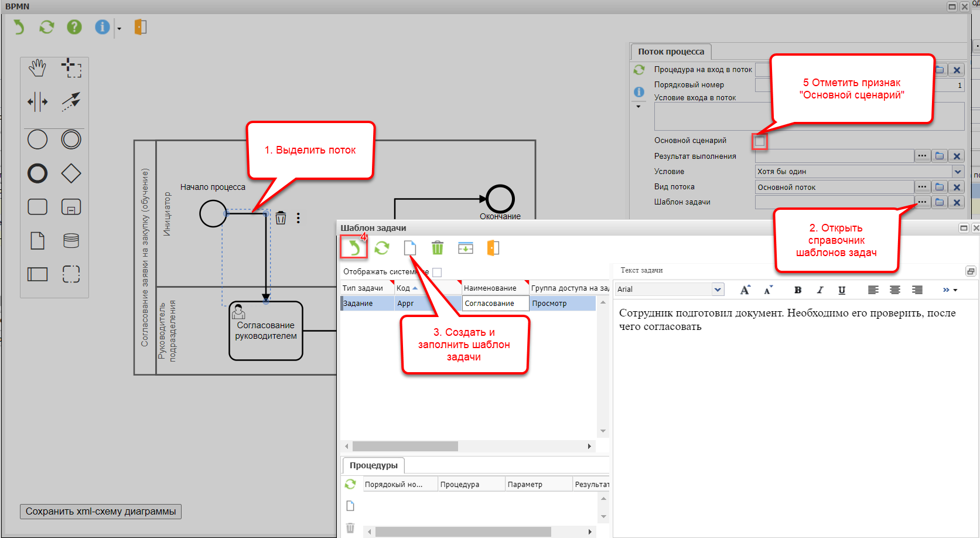The image size is (980, 538).
Task: Open the Условие dropdown list
Action: [x=958, y=172]
